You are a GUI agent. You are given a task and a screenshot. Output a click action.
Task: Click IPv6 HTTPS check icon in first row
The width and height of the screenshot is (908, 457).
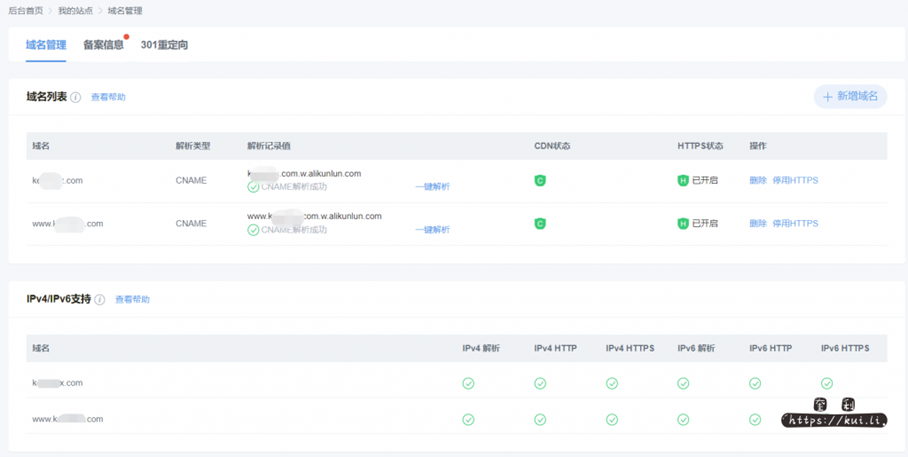(x=827, y=383)
